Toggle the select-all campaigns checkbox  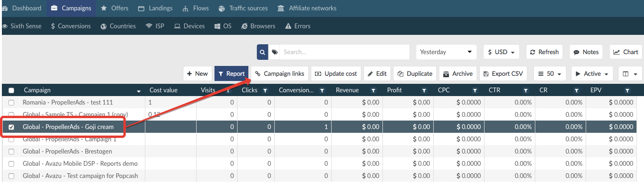11,90
